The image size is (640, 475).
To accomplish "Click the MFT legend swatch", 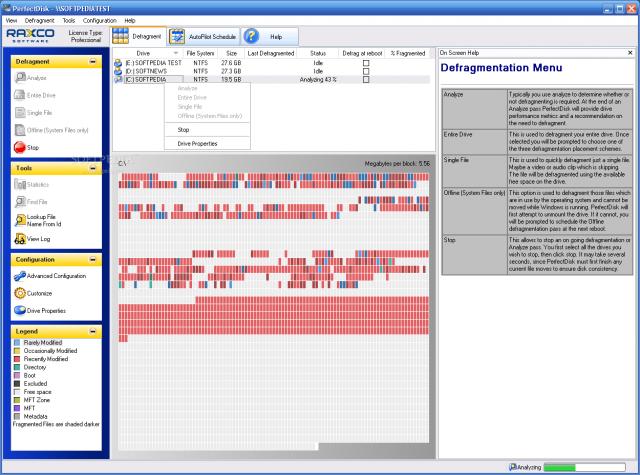I will (17, 408).
